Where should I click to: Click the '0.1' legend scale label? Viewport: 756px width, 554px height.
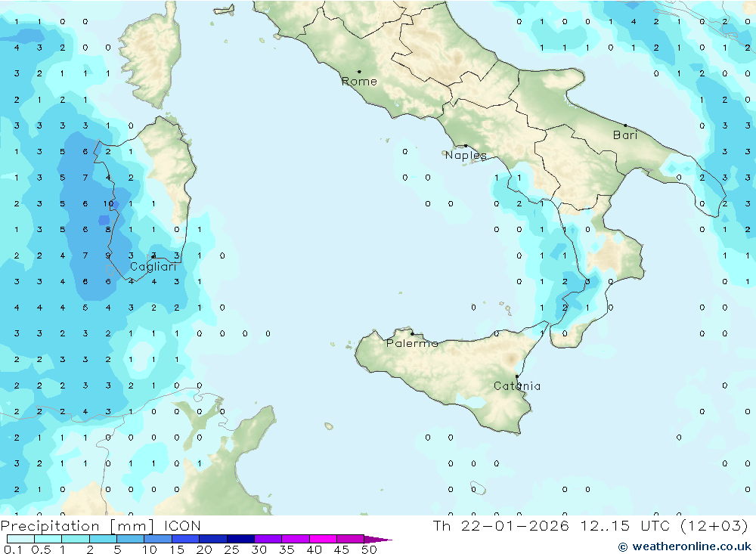coord(13,549)
